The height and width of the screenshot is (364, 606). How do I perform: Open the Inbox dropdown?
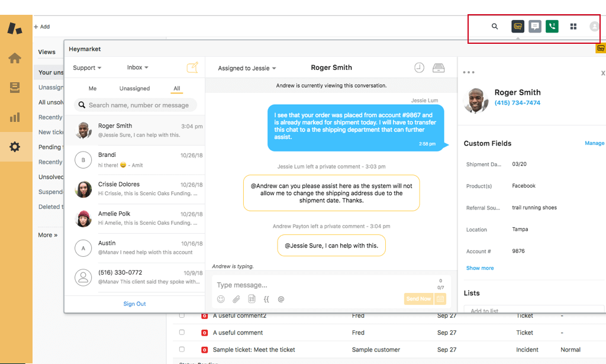click(137, 67)
